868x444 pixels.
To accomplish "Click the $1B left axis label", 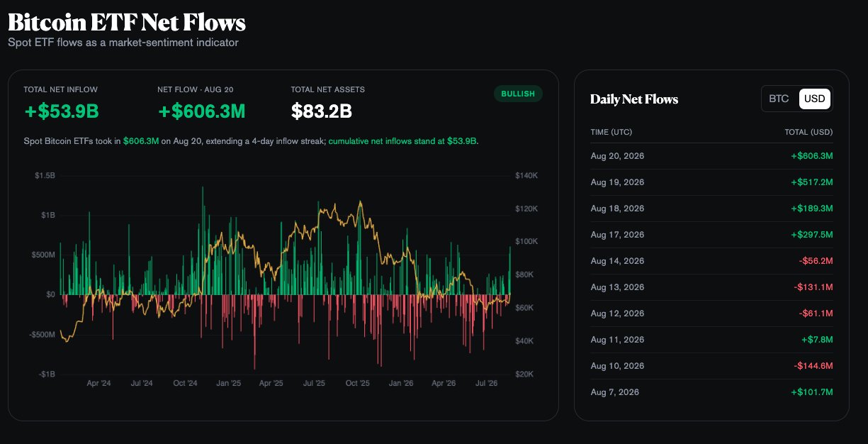I will point(48,215).
